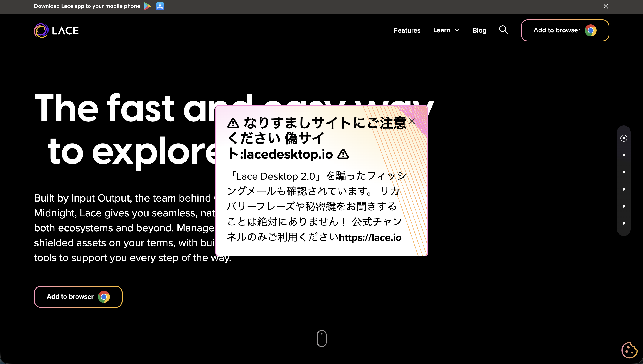Follow the https://lace.io link in popup
Viewport: 643px width, 364px height.
point(370,237)
